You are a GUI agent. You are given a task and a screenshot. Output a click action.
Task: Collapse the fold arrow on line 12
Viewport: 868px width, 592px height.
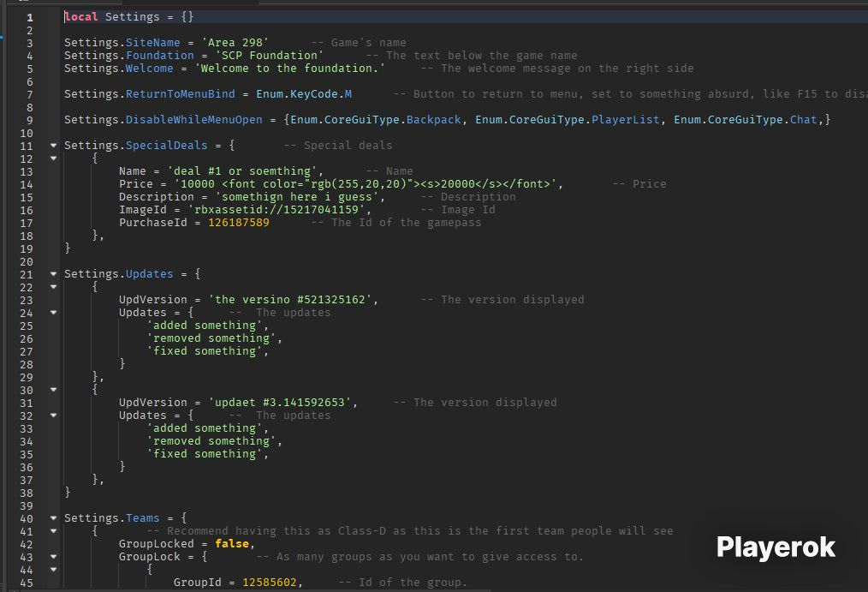pyautogui.click(x=54, y=158)
